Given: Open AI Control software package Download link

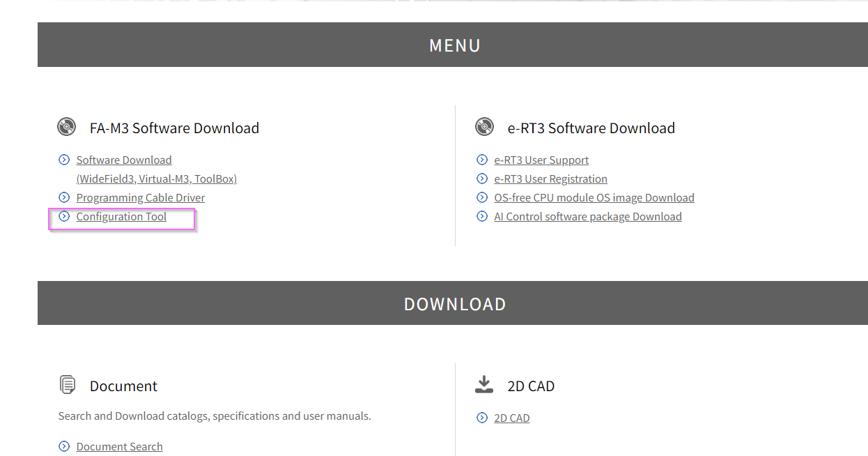Looking at the screenshot, I should pyautogui.click(x=588, y=217).
